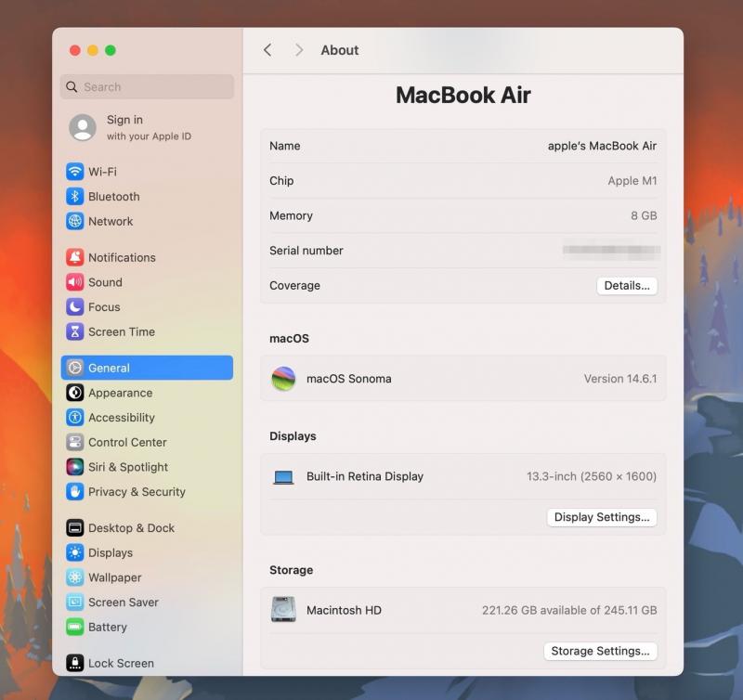The width and height of the screenshot is (743, 700).
Task: Click the Apple M1 chip value
Action: pyautogui.click(x=632, y=181)
